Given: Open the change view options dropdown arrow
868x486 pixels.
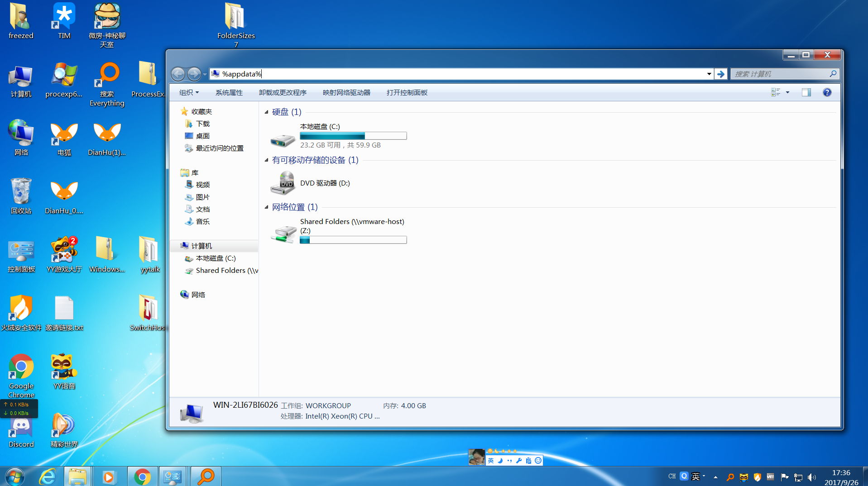Looking at the screenshot, I should (787, 92).
